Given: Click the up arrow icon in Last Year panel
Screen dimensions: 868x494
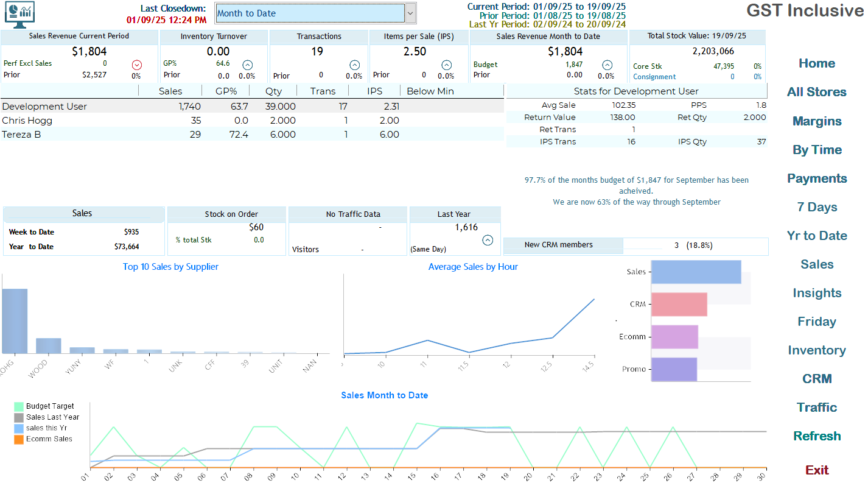Looking at the screenshot, I should point(487,240).
